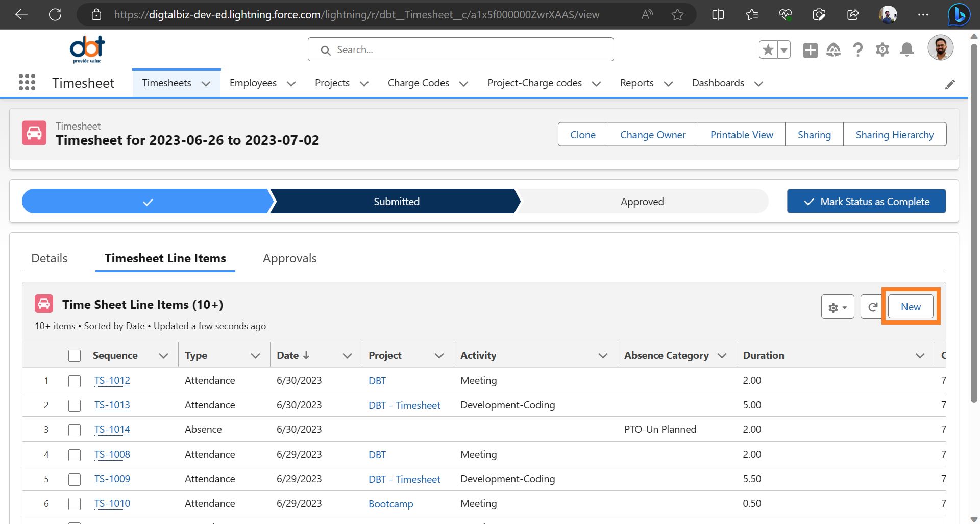Click the Clone button

pyautogui.click(x=583, y=134)
